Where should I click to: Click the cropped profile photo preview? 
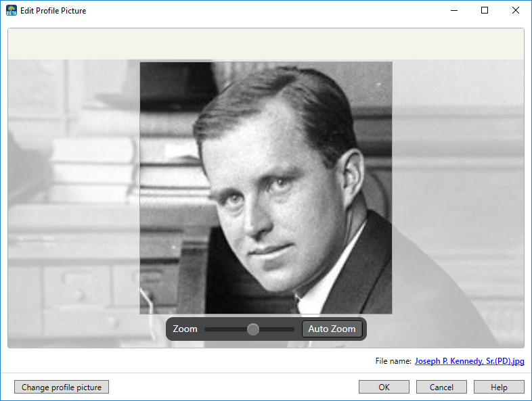266,188
